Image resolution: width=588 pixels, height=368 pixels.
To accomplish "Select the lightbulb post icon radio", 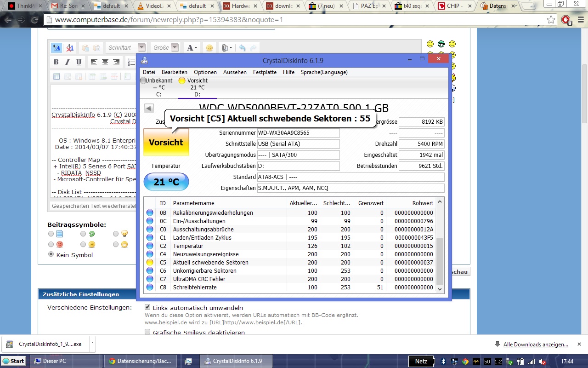I will tap(116, 234).
